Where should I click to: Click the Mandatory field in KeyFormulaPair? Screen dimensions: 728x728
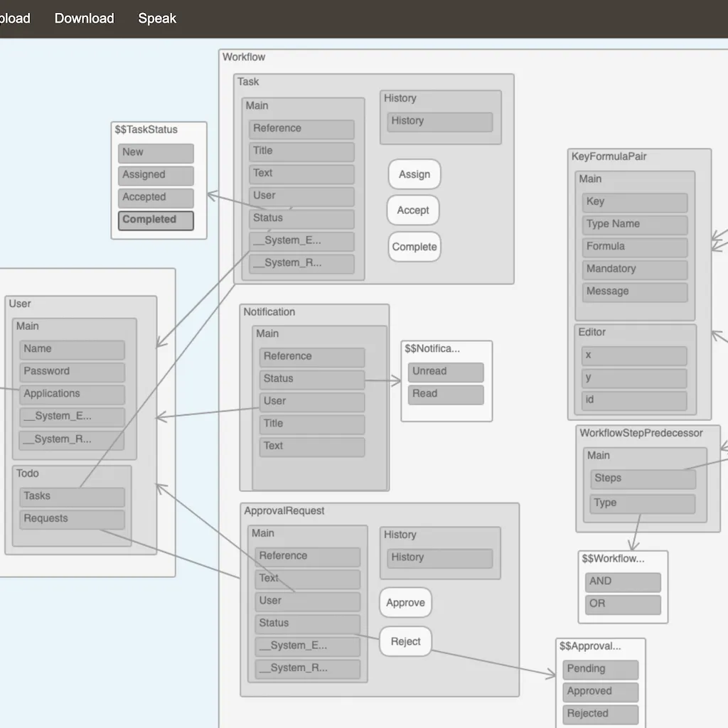634,269
